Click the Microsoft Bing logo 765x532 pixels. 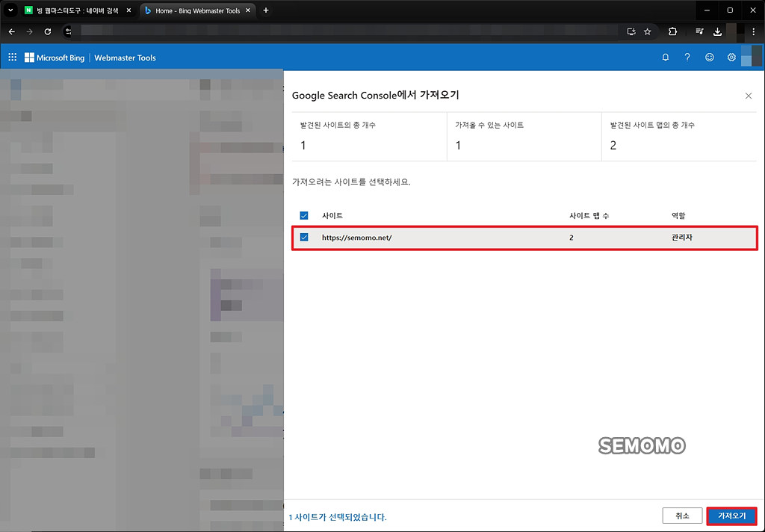[x=54, y=58]
